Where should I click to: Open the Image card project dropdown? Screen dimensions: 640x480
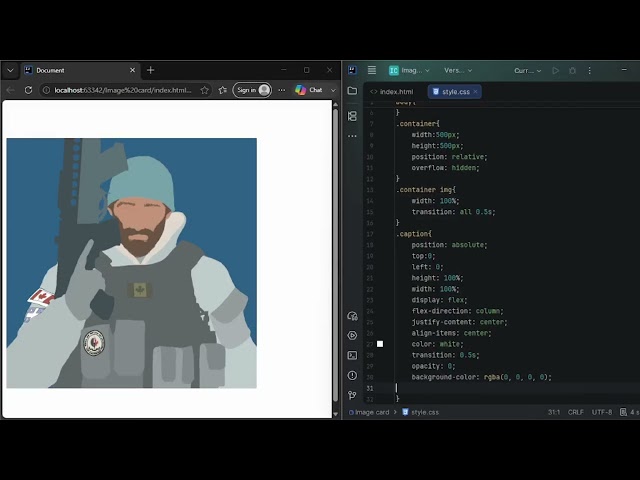point(409,70)
